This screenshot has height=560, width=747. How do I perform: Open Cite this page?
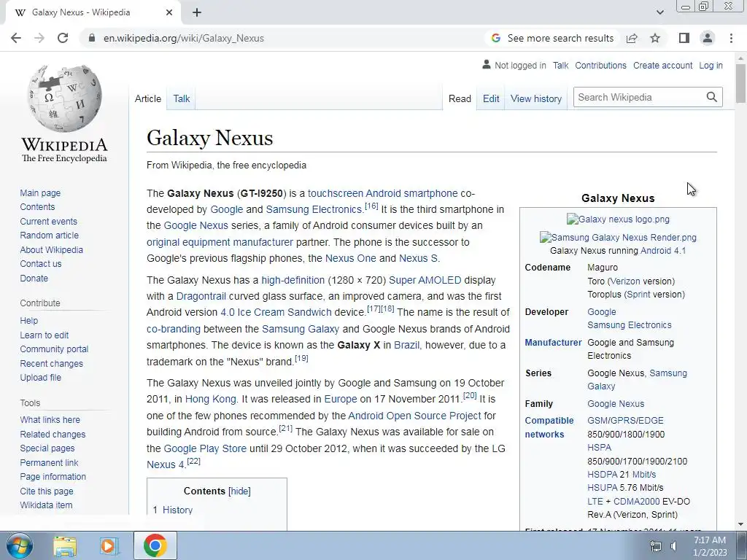click(47, 491)
